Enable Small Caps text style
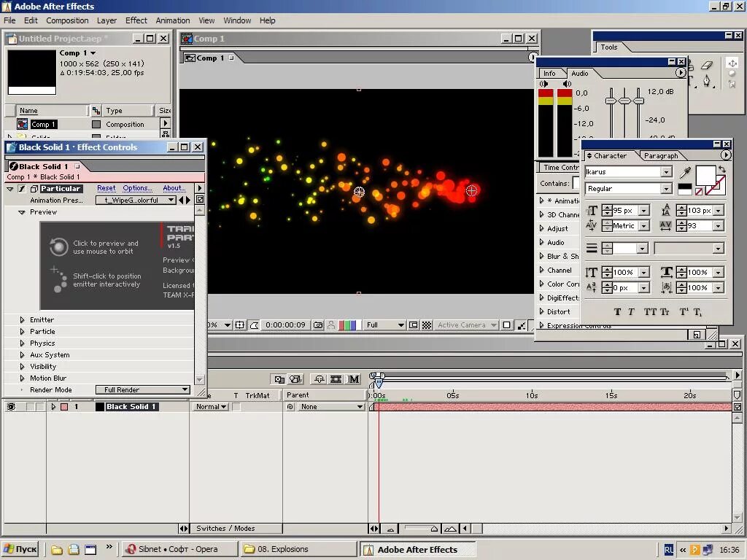The height and width of the screenshot is (560, 747). tap(665, 312)
